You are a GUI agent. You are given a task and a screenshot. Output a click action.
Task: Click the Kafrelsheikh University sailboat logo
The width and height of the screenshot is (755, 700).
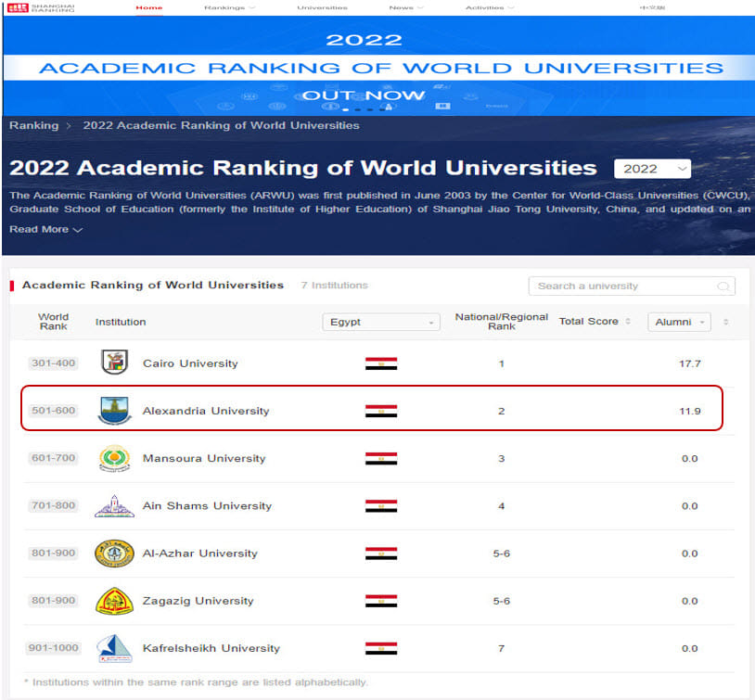[114, 648]
